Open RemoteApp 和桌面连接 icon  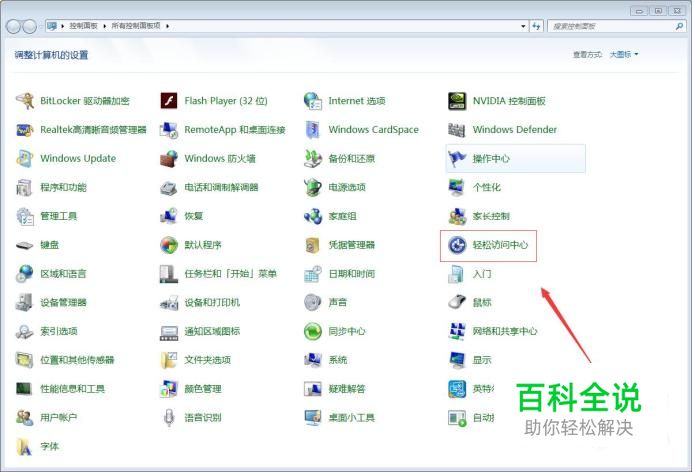point(169,130)
